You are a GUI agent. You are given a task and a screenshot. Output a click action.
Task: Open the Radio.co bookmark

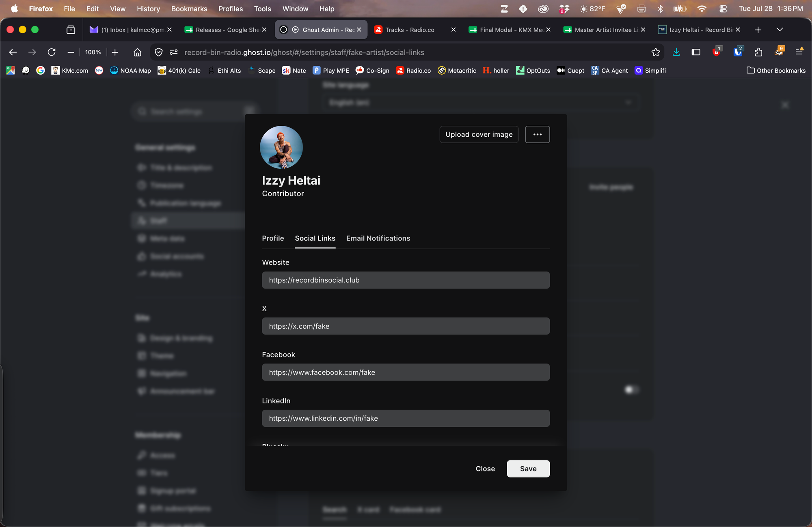tap(413, 70)
